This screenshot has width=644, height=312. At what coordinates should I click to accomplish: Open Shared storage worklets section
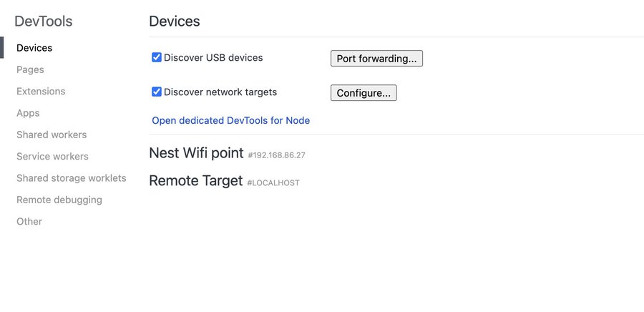tap(71, 178)
